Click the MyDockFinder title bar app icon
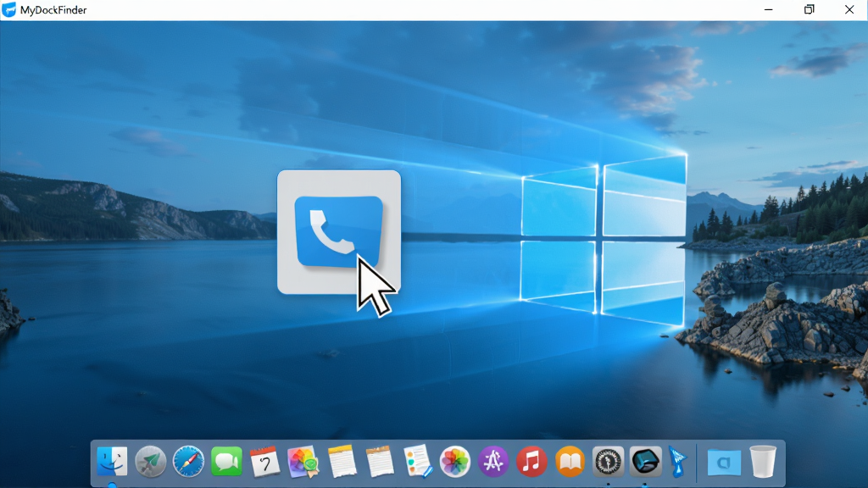This screenshot has height=488, width=868. tap(8, 9)
